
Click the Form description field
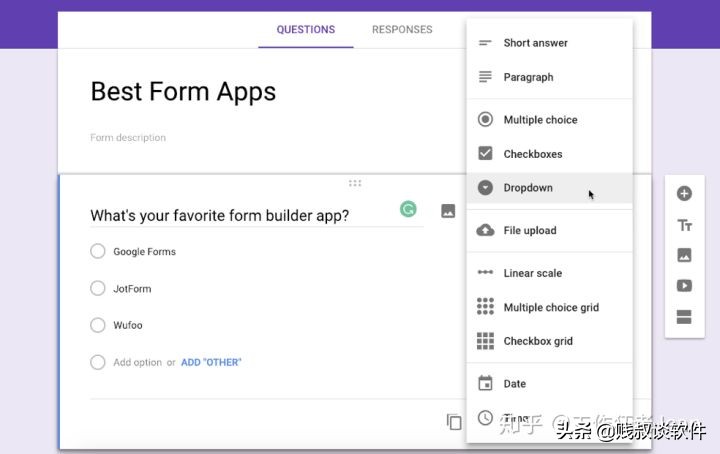point(128,137)
